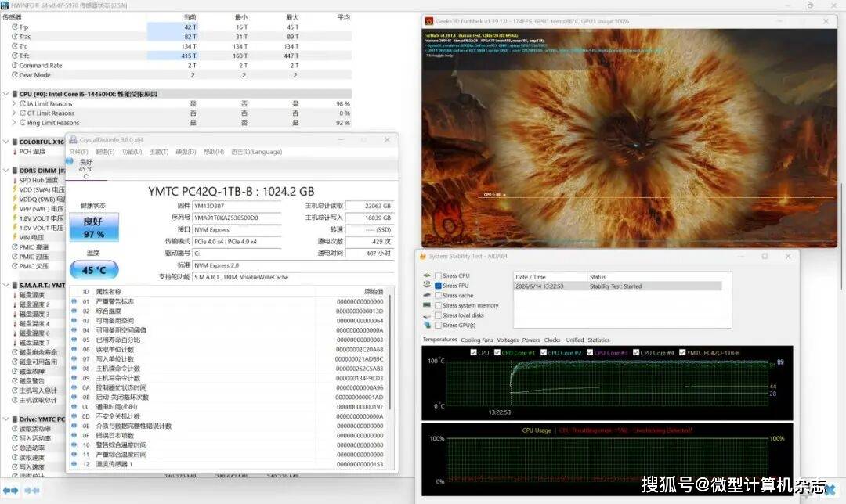Click the Stress local disks drive icon
Viewport: 846px width, 504px height.
(427, 315)
